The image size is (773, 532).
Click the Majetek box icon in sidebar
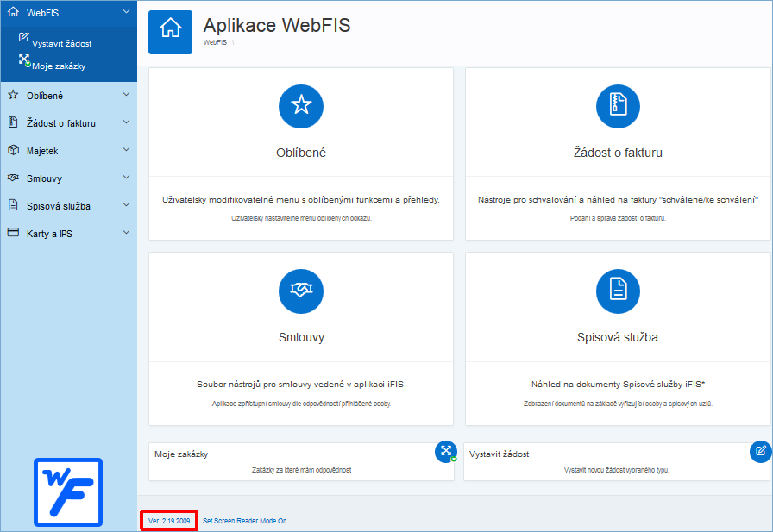tap(13, 150)
